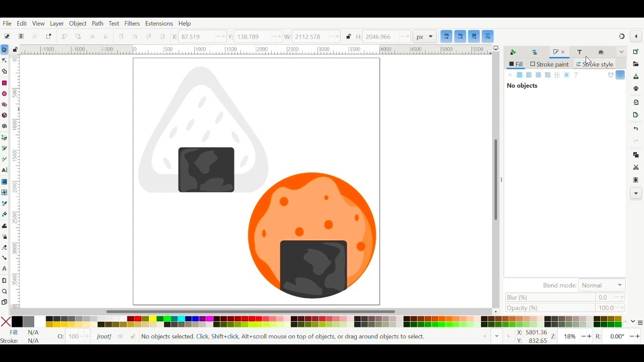Select the Zoom tool
The image size is (644, 362).
5,292
